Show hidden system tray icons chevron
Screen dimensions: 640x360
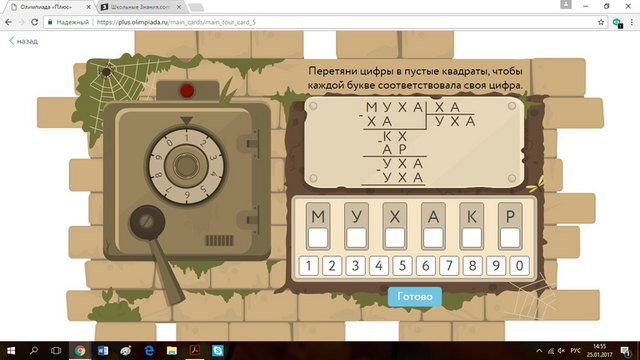[x=539, y=351]
